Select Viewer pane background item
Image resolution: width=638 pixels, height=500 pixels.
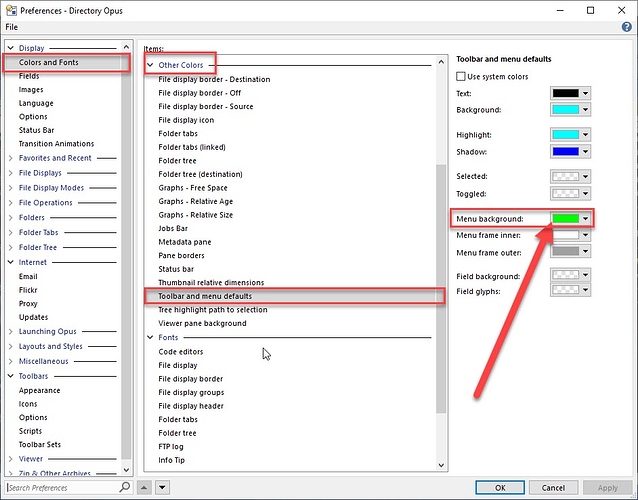click(202, 323)
